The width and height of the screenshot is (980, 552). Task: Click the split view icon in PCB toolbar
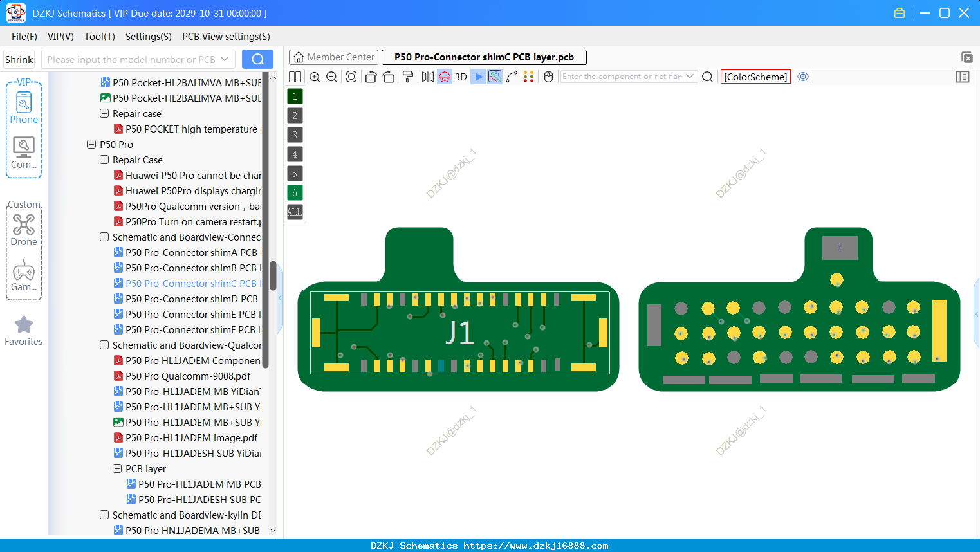click(x=295, y=77)
